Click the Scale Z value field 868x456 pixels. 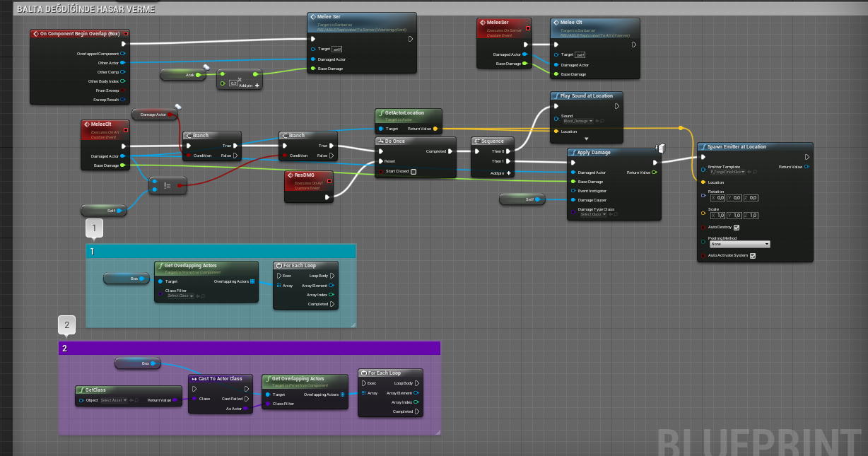coord(751,215)
